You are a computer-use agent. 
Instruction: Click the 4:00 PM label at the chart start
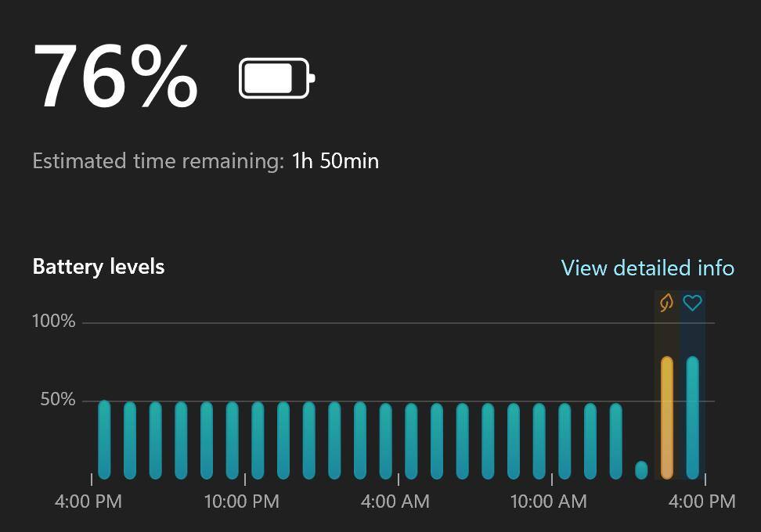[88, 501]
